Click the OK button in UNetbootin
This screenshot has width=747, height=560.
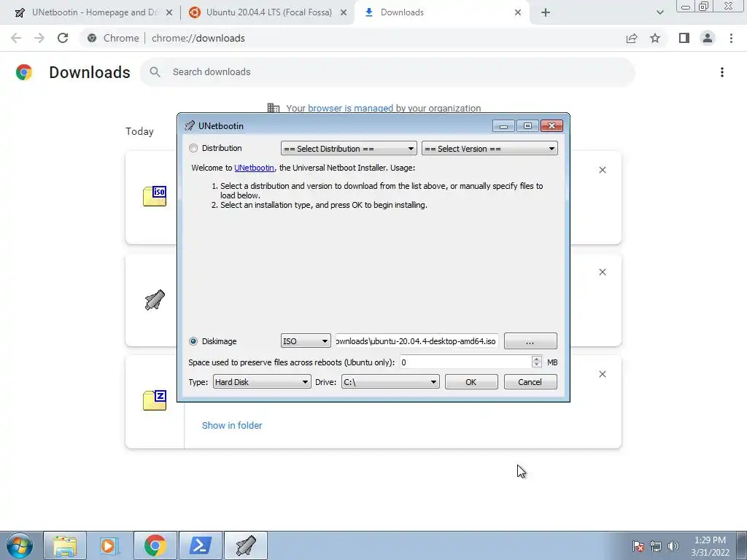[x=471, y=382]
